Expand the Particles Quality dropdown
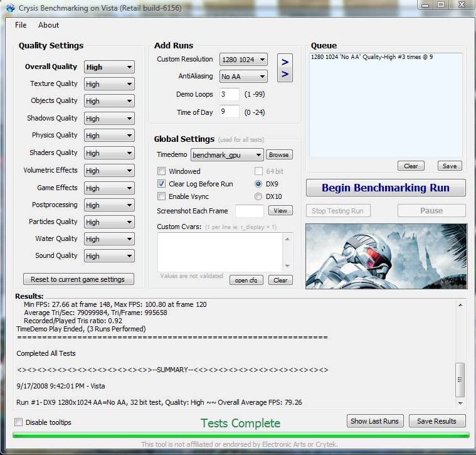476x455 pixels. pos(109,222)
